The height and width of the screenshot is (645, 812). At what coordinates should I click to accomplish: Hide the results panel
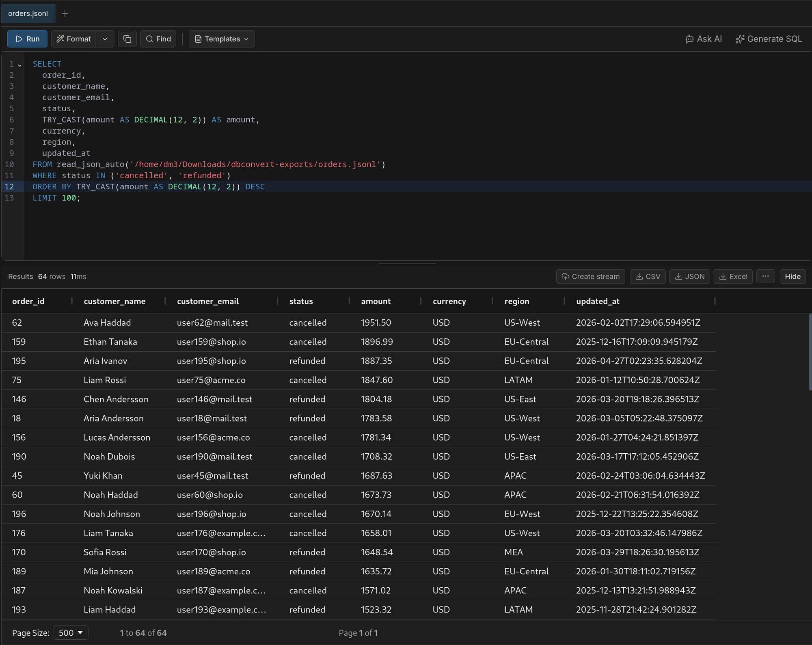tap(793, 277)
